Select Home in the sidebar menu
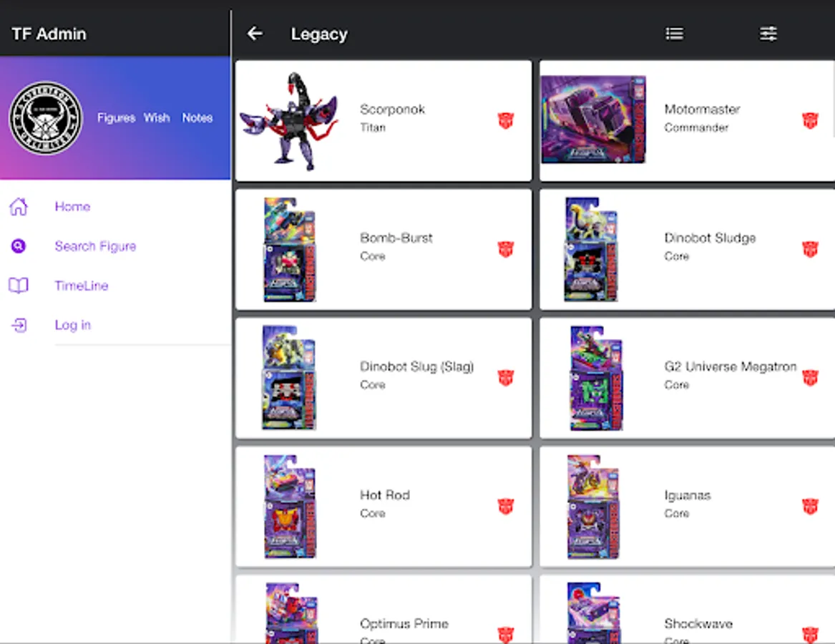 [x=72, y=206]
